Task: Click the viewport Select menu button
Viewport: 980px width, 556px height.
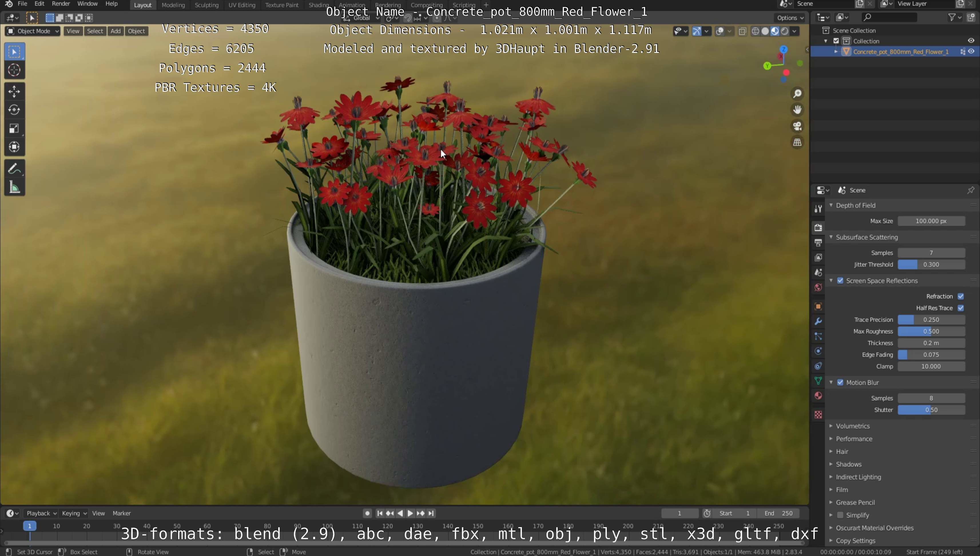Action: [95, 31]
